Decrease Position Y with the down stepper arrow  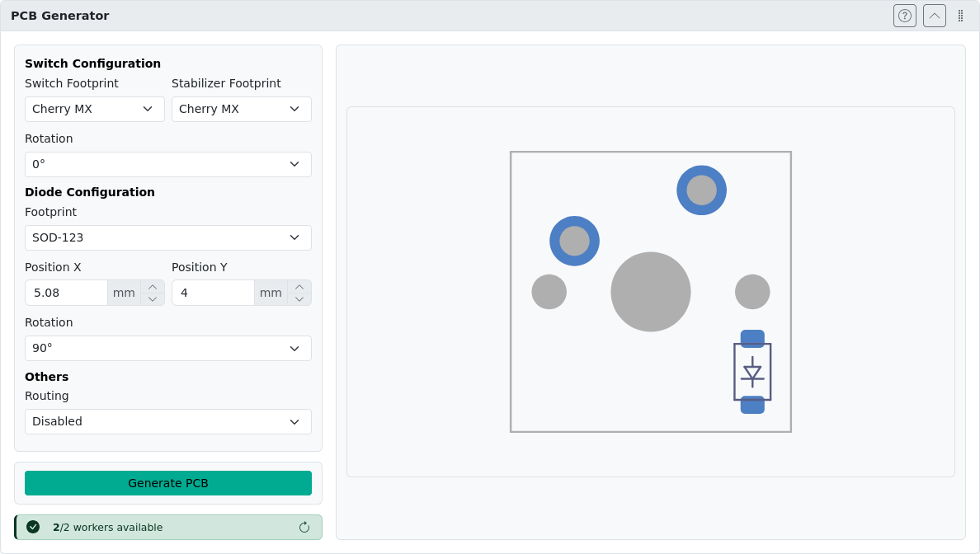(299, 298)
